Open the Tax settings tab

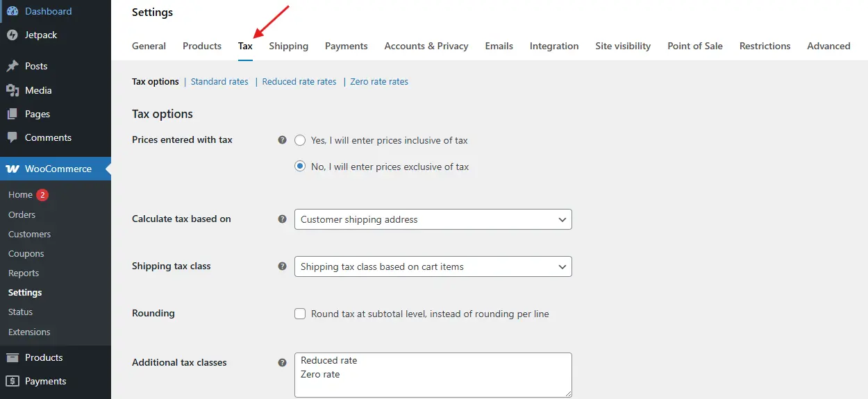pos(245,46)
